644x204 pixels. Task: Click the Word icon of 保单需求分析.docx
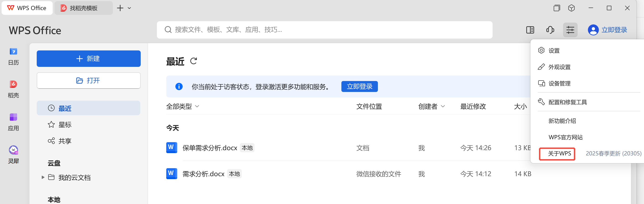coord(171,148)
